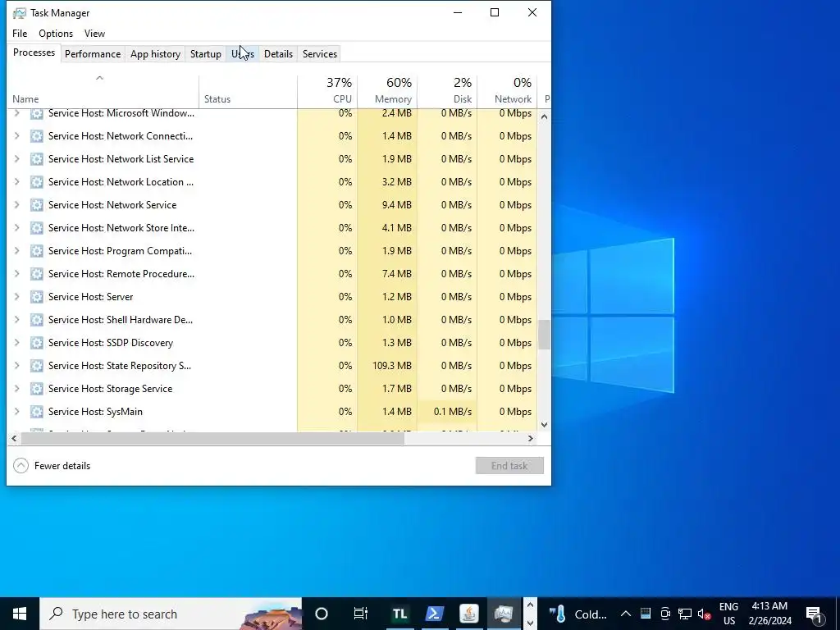Image resolution: width=840 pixels, height=630 pixels.
Task: Sort processes by CPU column
Action: point(327,90)
